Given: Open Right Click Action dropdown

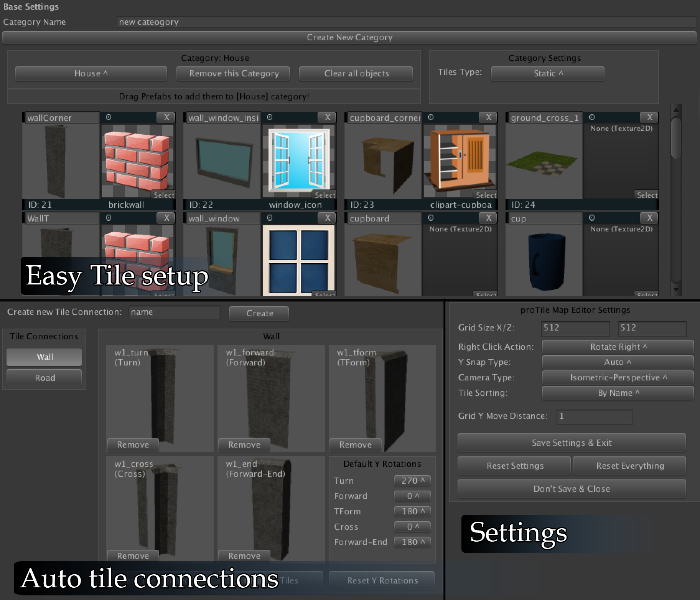Looking at the screenshot, I should click(x=618, y=347).
